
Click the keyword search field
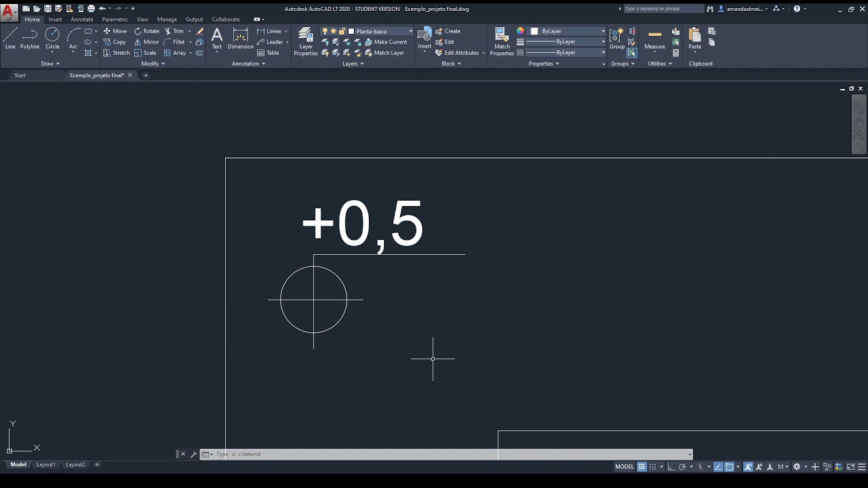tap(663, 9)
